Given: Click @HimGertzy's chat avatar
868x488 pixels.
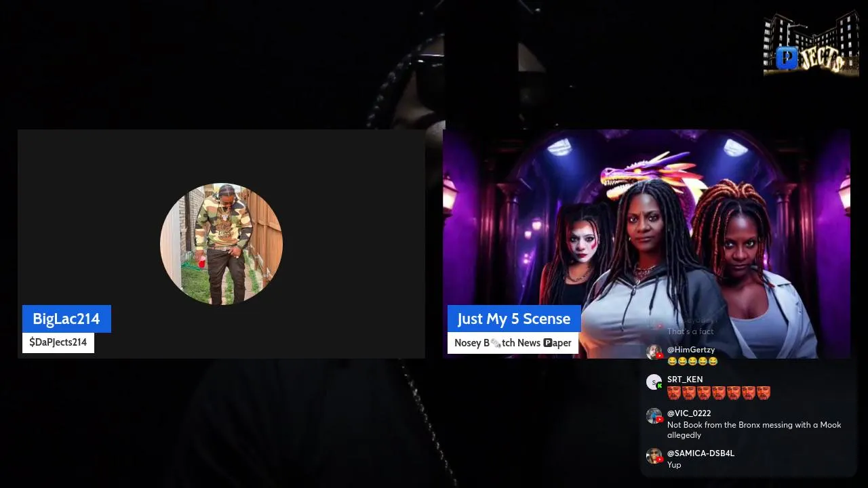Looking at the screenshot, I should pos(654,352).
